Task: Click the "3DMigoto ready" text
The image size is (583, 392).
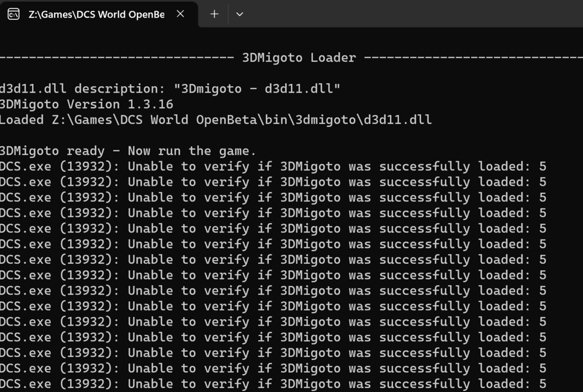Action: tap(52, 151)
